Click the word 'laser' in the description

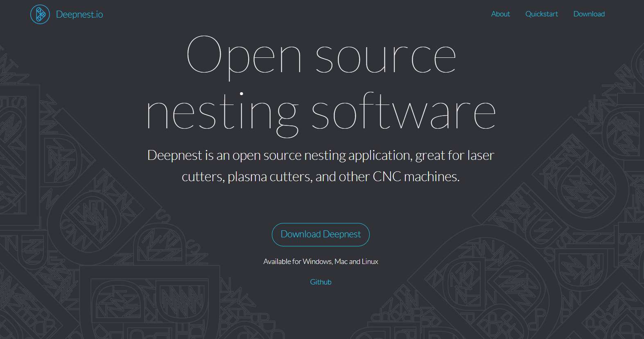[x=481, y=155]
